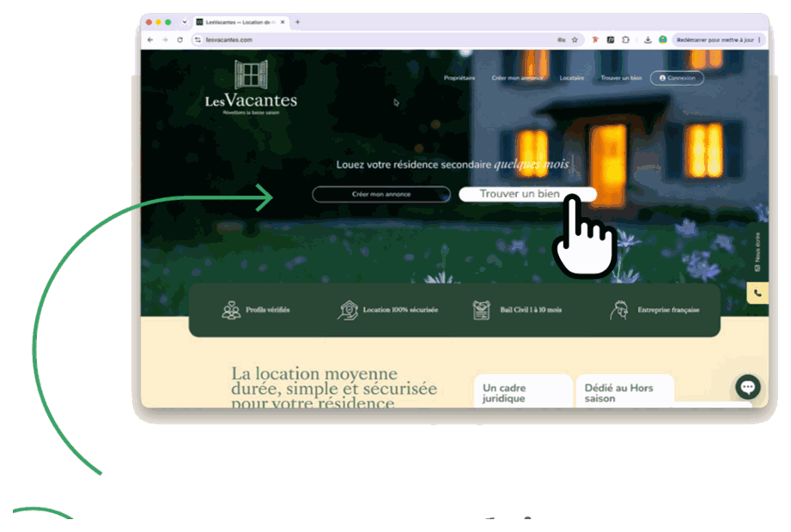
Task: Open browser Downloads icon
Action: click(648, 39)
